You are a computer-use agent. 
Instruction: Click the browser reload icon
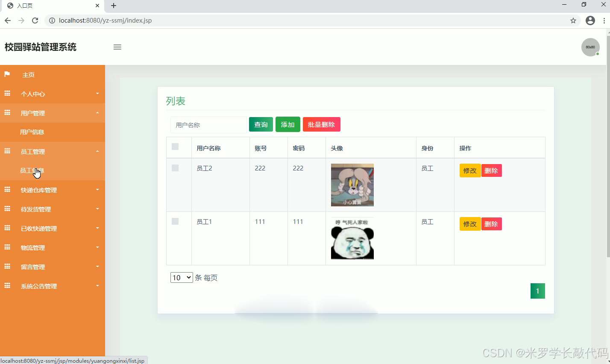point(35,20)
